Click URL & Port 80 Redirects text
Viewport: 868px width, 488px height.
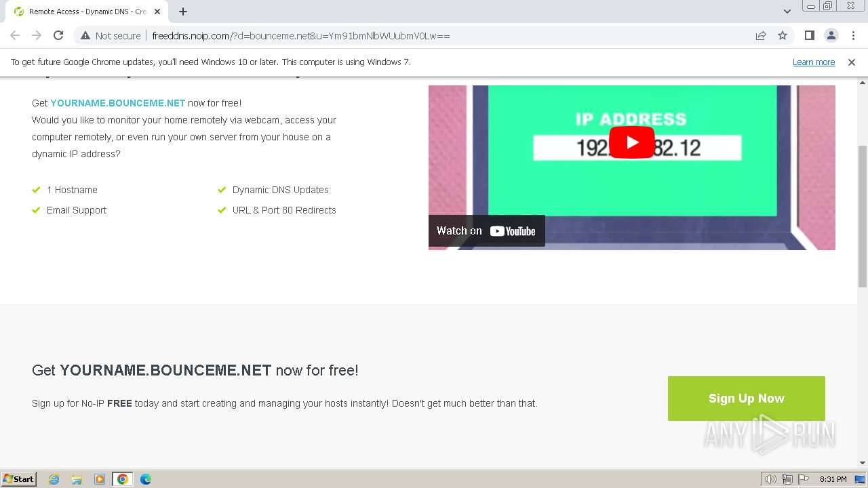pos(284,210)
